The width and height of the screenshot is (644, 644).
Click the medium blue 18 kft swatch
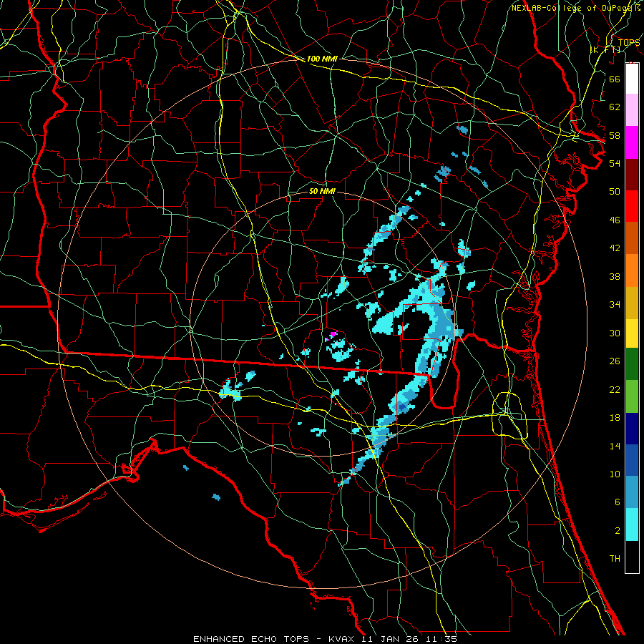(x=632, y=460)
